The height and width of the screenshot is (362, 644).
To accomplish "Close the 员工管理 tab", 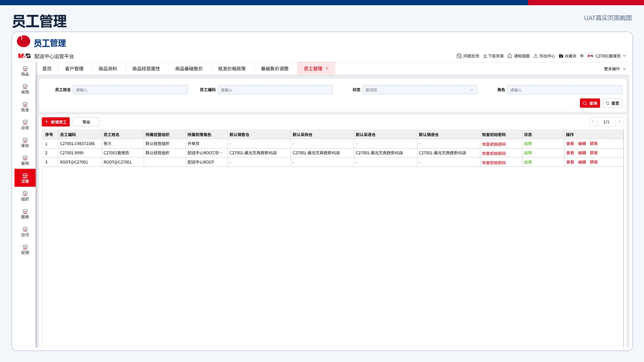I will 327,68.
